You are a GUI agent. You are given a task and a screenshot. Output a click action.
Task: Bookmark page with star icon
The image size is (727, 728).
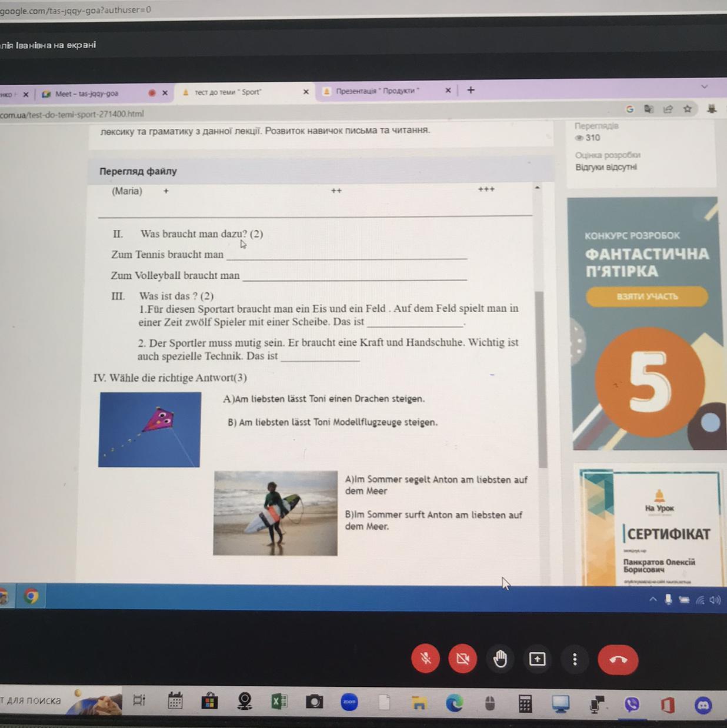(x=687, y=109)
